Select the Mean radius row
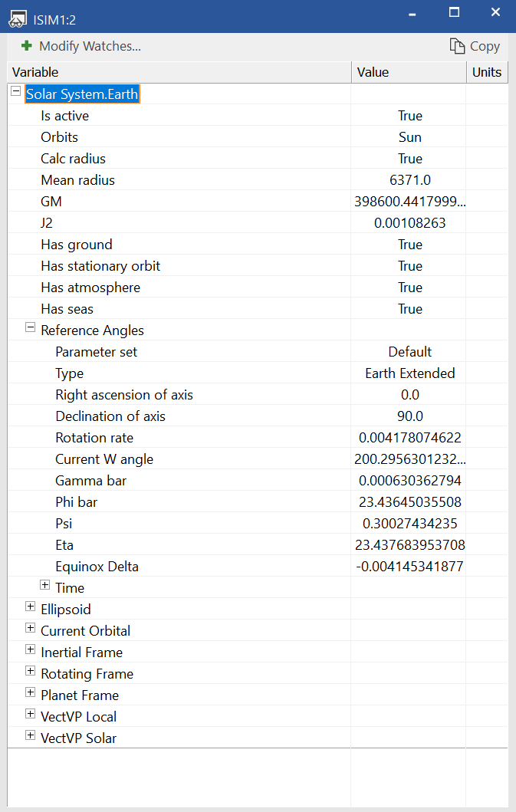The image size is (516, 812). point(77,180)
